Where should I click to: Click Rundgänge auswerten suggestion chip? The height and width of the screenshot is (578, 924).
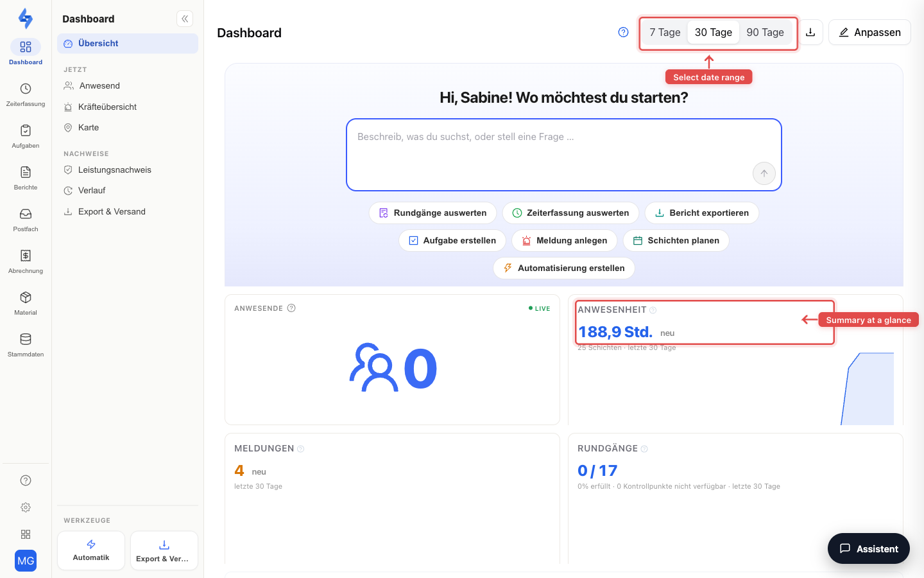433,213
